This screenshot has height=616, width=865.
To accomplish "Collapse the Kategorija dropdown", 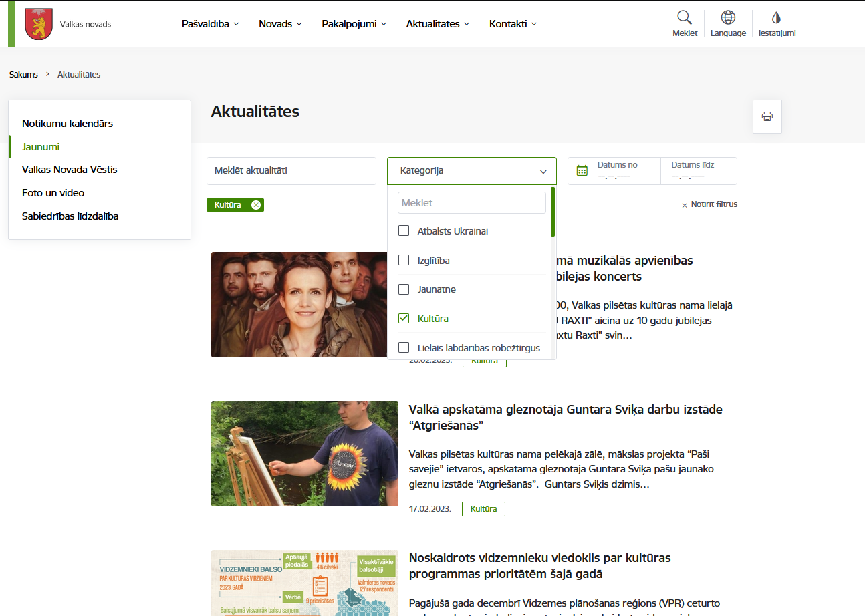I will 543,171.
